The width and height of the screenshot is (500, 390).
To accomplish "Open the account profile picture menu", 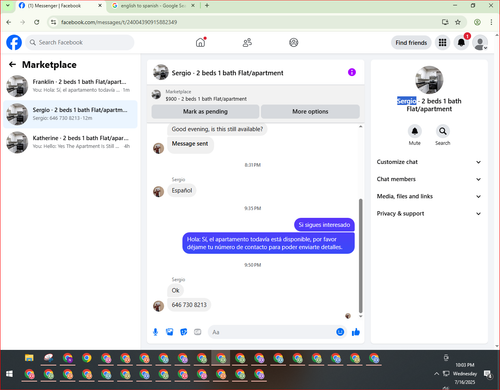I will pos(480,43).
